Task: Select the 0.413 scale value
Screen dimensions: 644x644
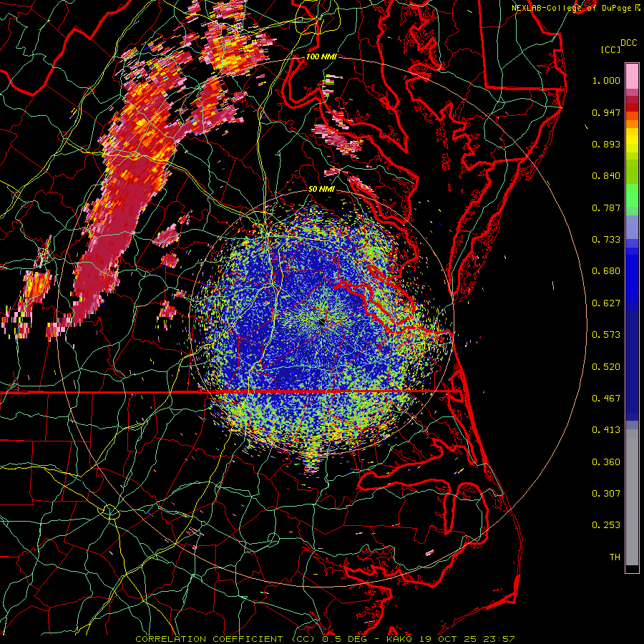Action: pos(606,430)
